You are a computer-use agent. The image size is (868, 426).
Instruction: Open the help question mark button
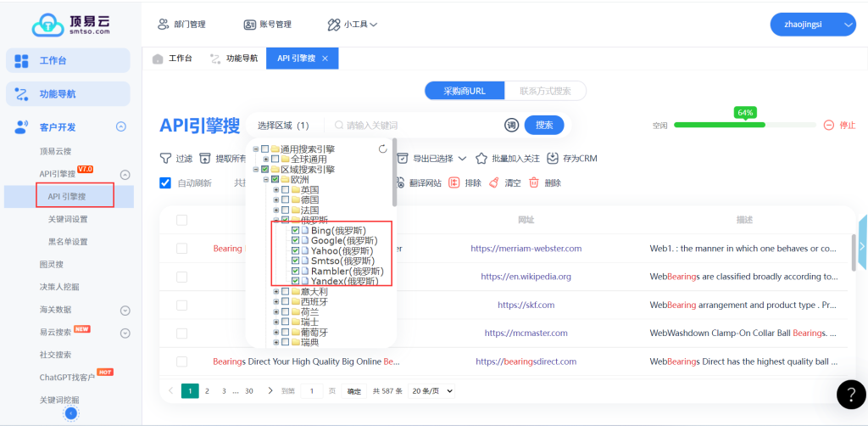850,395
